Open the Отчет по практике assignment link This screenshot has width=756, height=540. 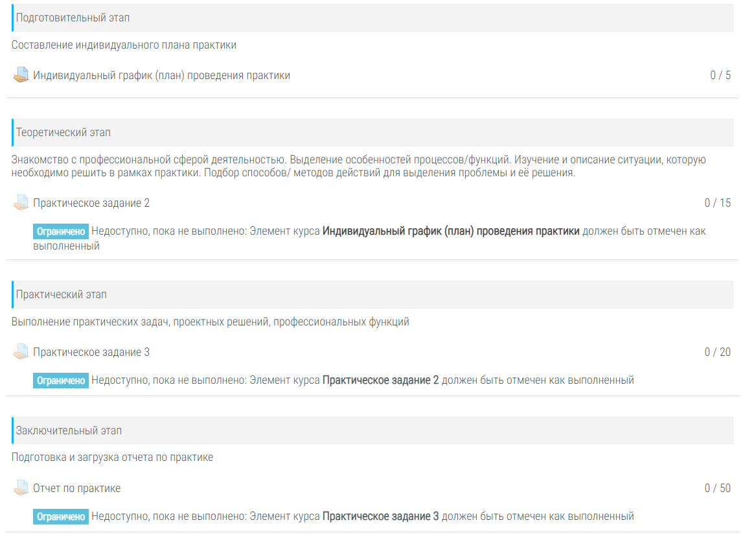pos(76,488)
